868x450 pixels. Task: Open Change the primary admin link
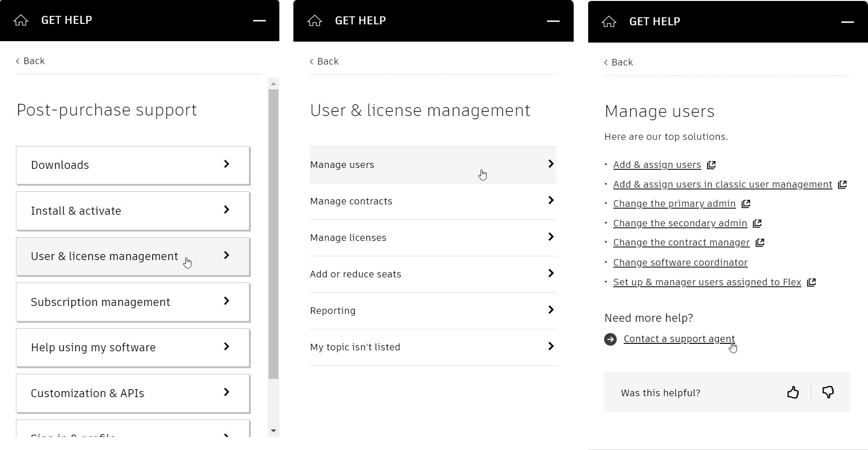click(674, 203)
